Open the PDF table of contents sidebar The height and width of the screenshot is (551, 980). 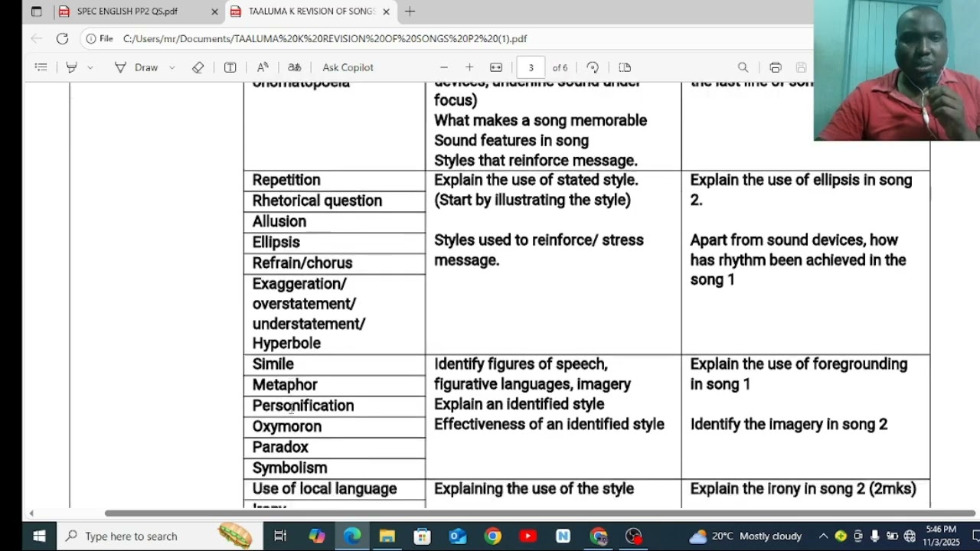(41, 67)
